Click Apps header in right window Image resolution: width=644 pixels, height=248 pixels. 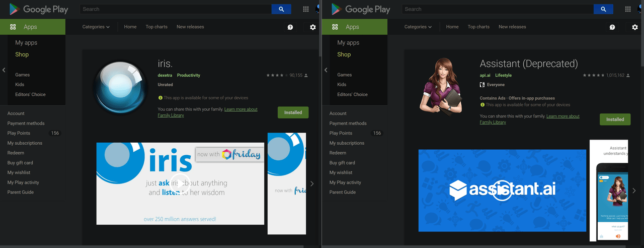coord(355,27)
